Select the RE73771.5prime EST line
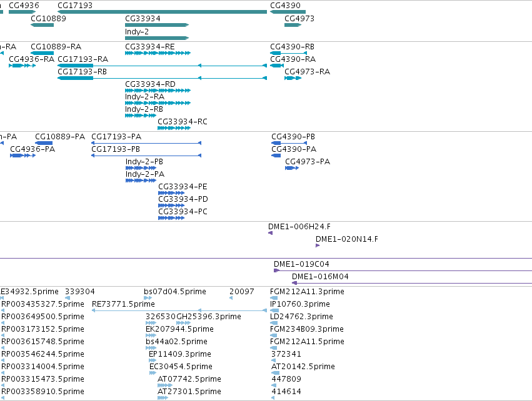 tap(179, 310)
